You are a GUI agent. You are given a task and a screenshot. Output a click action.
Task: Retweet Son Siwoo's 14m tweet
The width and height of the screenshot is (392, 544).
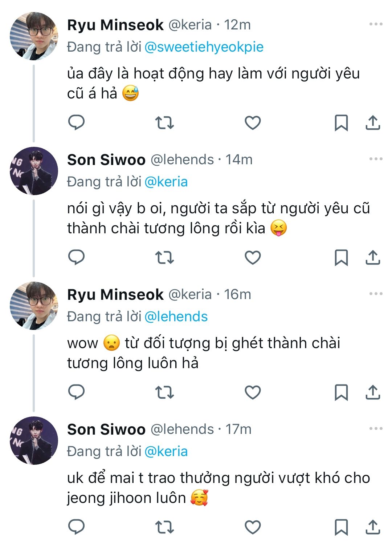[164, 258]
